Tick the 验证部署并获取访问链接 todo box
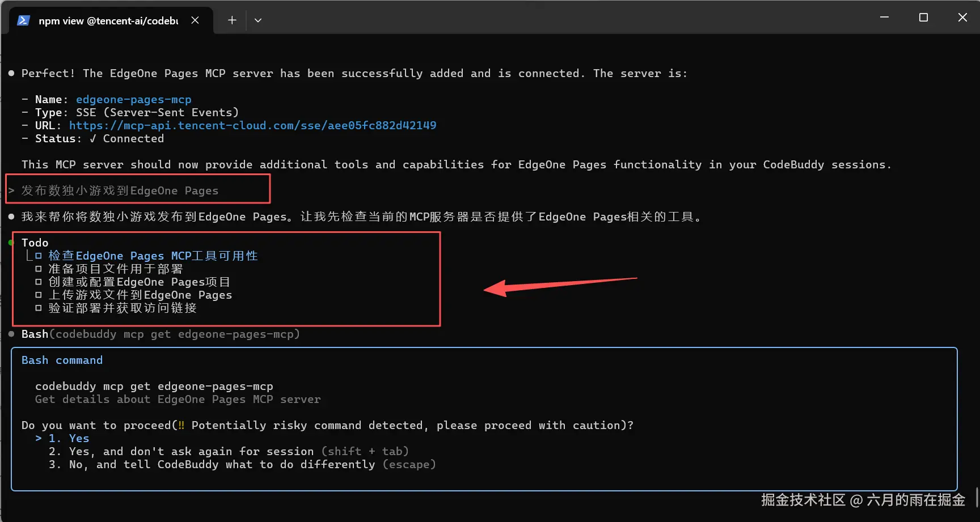Screen dimensions: 980x522 39,308
